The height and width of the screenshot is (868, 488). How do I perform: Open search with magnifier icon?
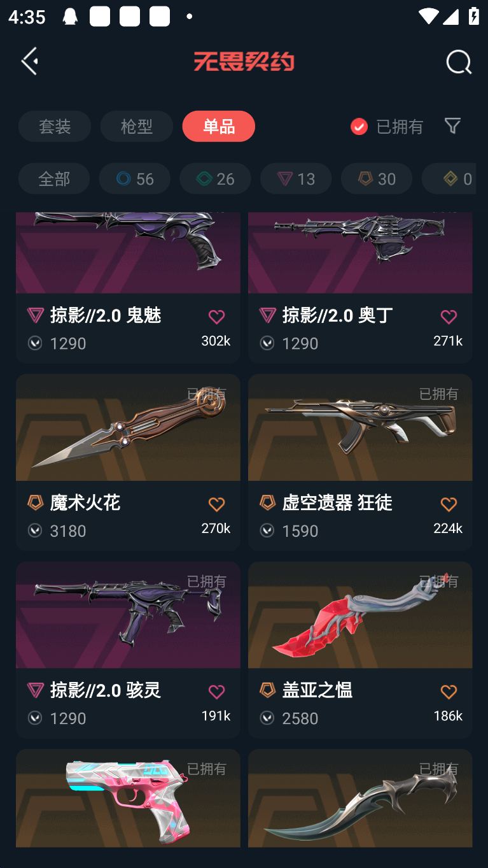tap(459, 62)
